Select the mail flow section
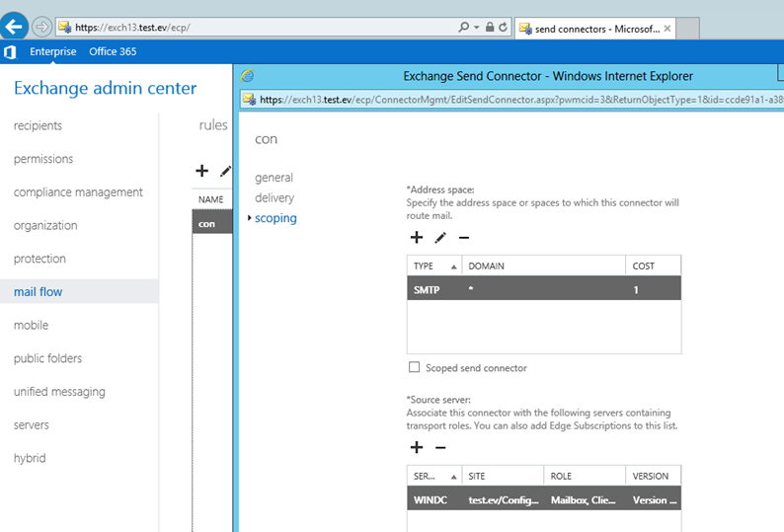This screenshot has height=532, width=784. 79,291
